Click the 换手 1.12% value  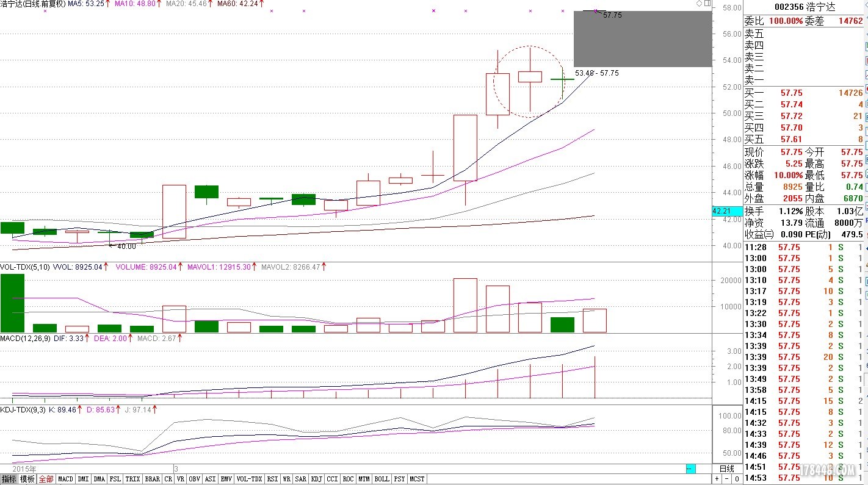click(790, 211)
